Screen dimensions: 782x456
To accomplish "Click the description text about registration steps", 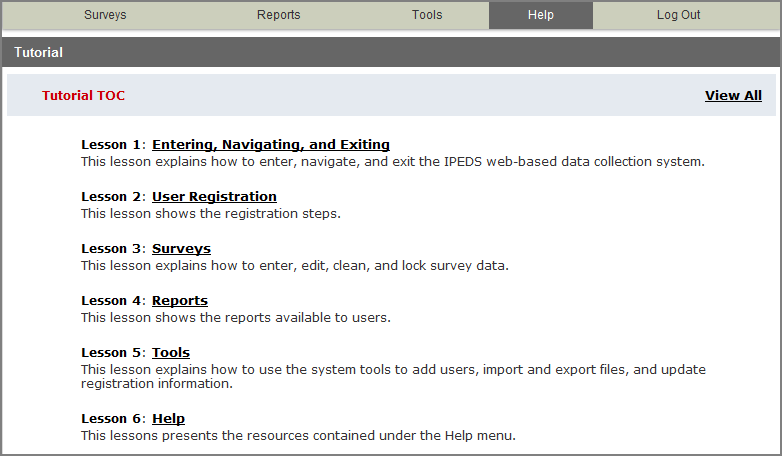I will 211,213.
